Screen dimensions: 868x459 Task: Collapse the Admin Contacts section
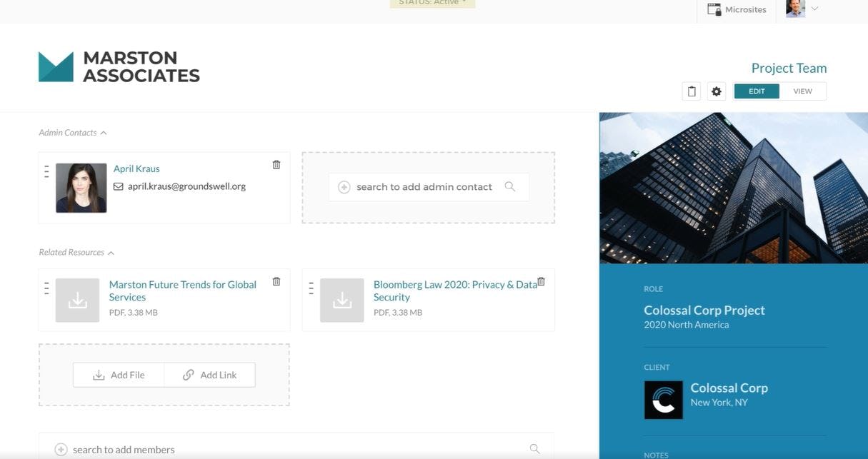104,131
